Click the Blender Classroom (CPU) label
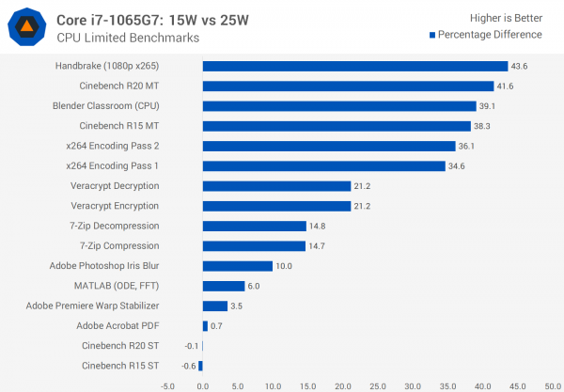This screenshot has width=564, height=392. [x=105, y=106]
